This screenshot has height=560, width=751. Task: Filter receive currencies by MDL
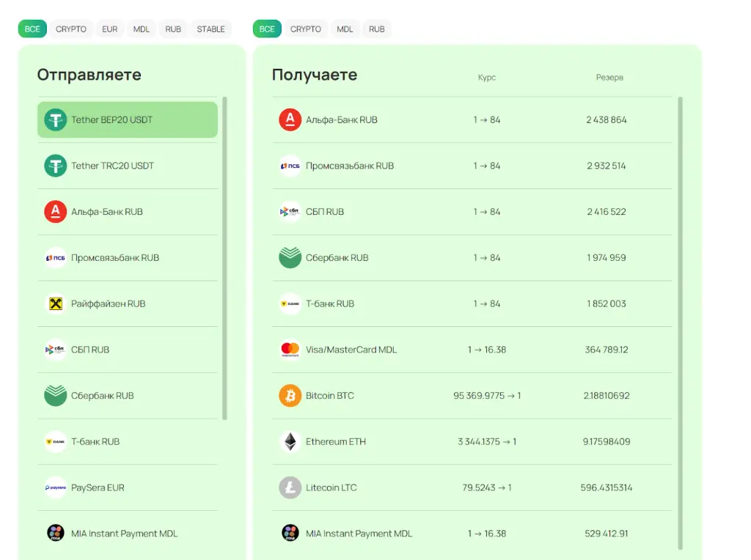tap(345, 29)
